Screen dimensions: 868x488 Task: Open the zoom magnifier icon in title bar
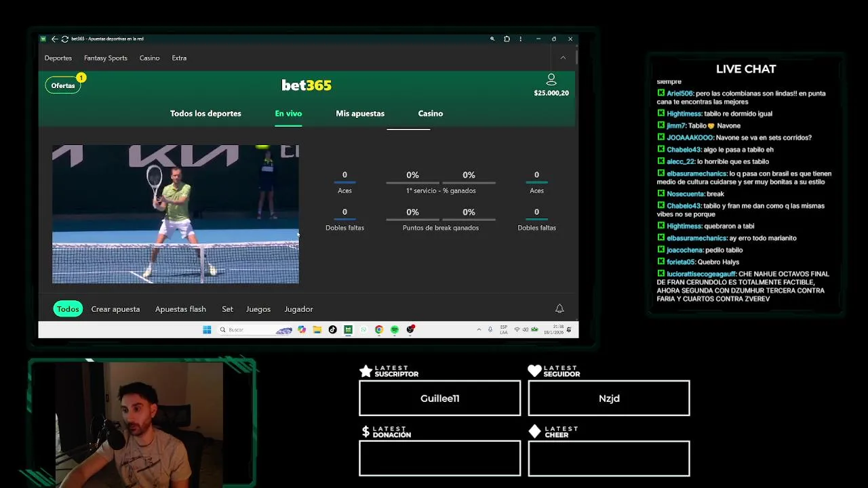click(x=492, y=39)
